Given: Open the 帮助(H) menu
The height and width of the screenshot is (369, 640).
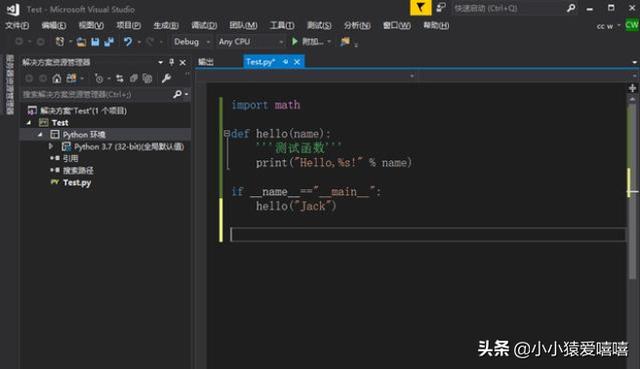Looking at the screenshot, I should (x=436, y=25).
